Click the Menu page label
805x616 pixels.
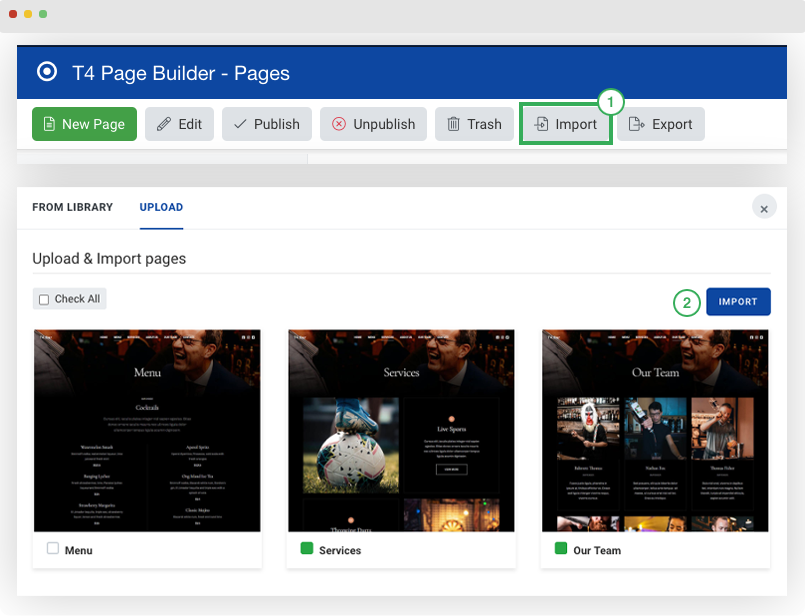click(79, 550)
